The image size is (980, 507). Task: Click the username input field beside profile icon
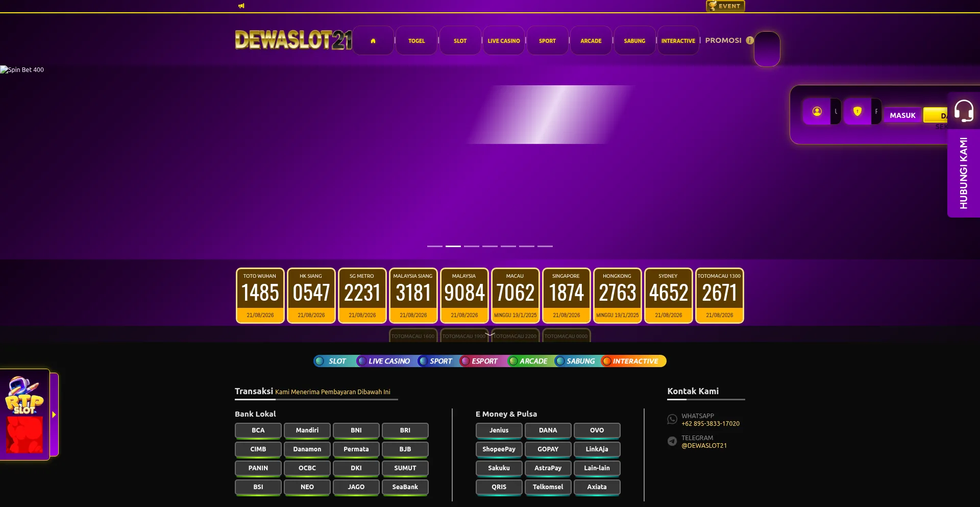pyautogui.click(x=836, y=111)
